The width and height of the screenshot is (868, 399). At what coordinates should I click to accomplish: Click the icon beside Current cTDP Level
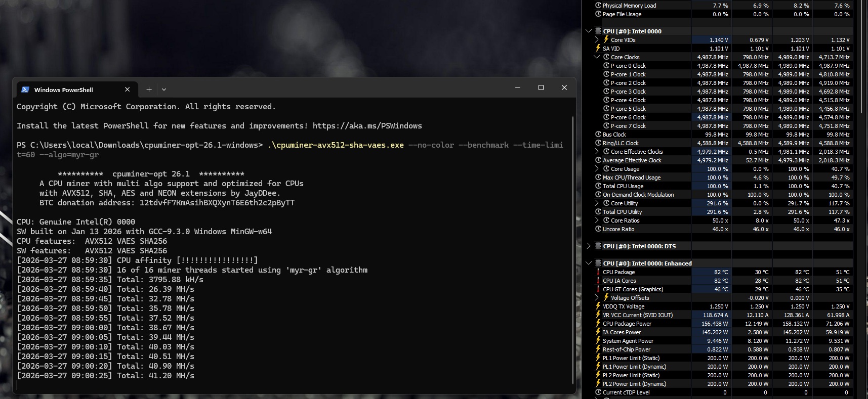click(x=598, y=392)
